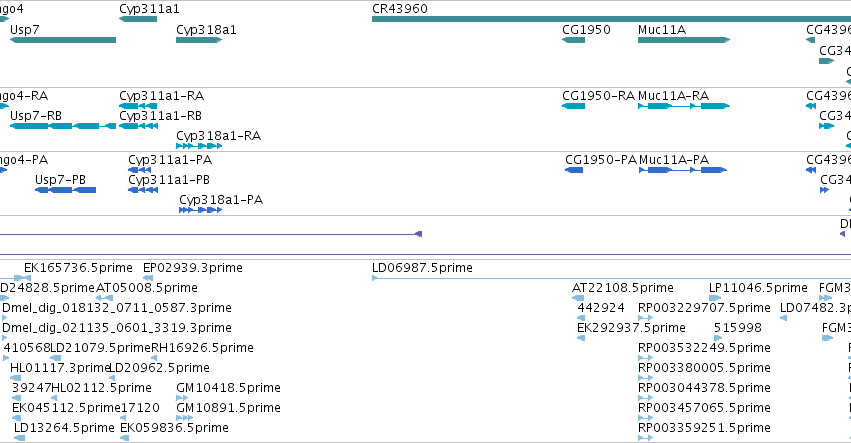This screenshot has width=851, height=443.
Task: Click the Muc11A gene arrow
Action: [684, 40]
